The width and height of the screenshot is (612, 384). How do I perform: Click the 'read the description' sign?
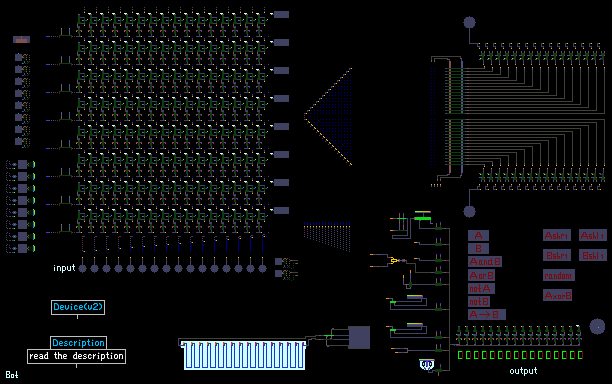pyautogui.click(x=76, y=356)
